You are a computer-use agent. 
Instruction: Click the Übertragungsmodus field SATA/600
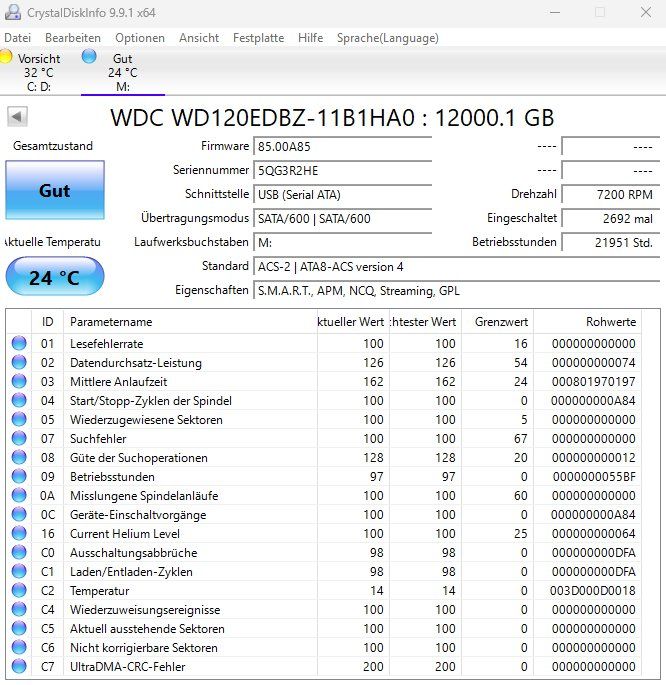[342, 218]
